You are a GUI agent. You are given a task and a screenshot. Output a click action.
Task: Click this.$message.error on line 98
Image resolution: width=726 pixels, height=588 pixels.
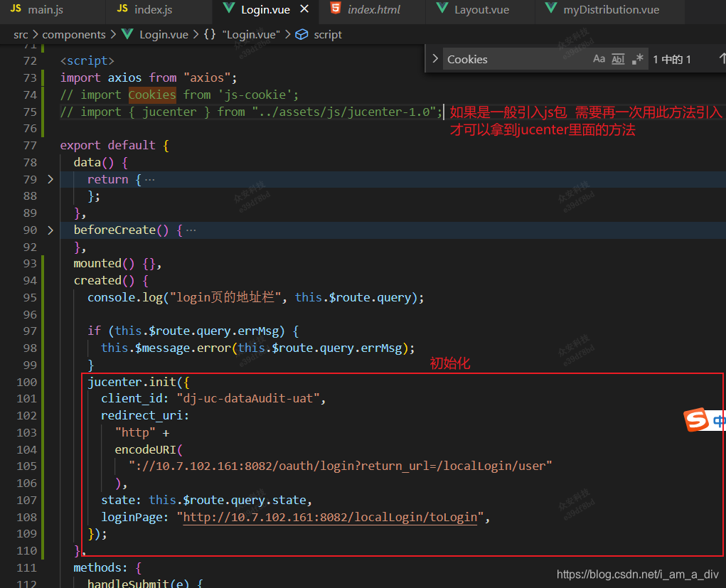tap(166, 348)
